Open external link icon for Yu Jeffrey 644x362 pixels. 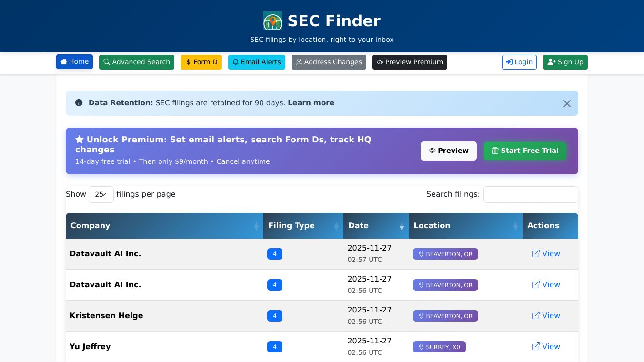536,347
